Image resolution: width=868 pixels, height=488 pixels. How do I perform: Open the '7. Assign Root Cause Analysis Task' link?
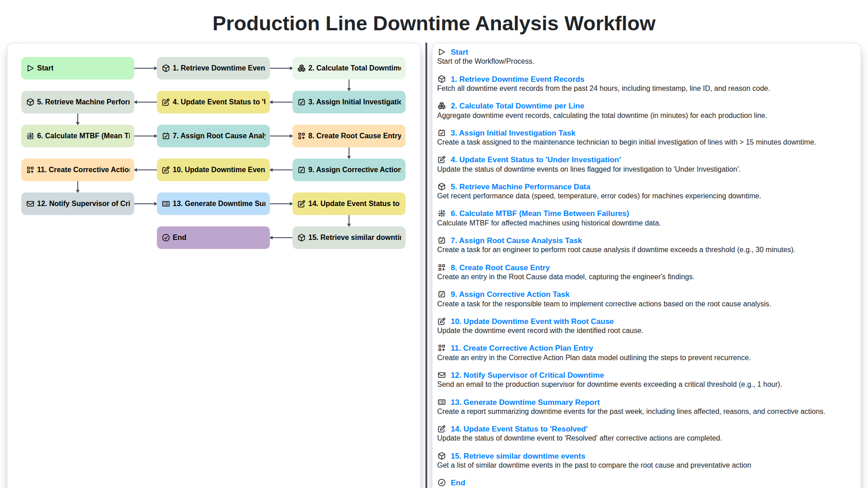pyautogui.click(x=517, y=240)
